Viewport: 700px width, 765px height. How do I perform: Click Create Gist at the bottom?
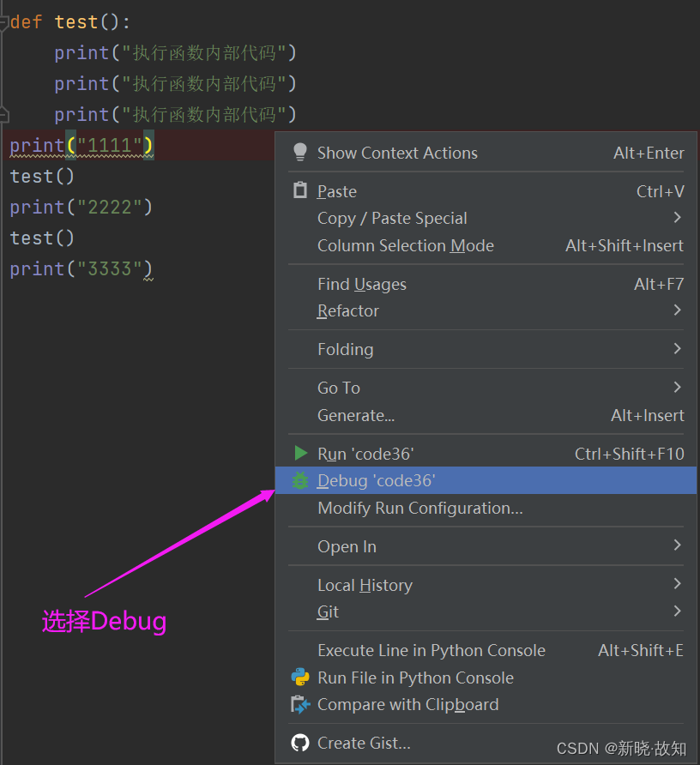[x=368, y=743]
